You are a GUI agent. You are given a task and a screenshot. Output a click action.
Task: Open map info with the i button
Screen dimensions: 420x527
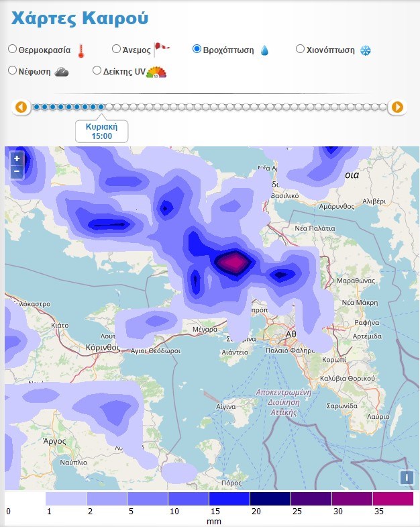tap(406, 477)
